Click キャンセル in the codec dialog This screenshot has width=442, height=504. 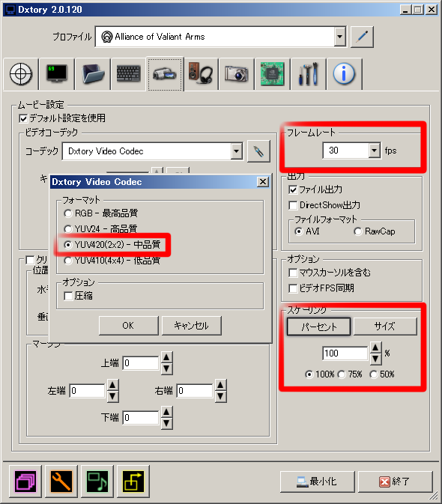click(192, 326)
